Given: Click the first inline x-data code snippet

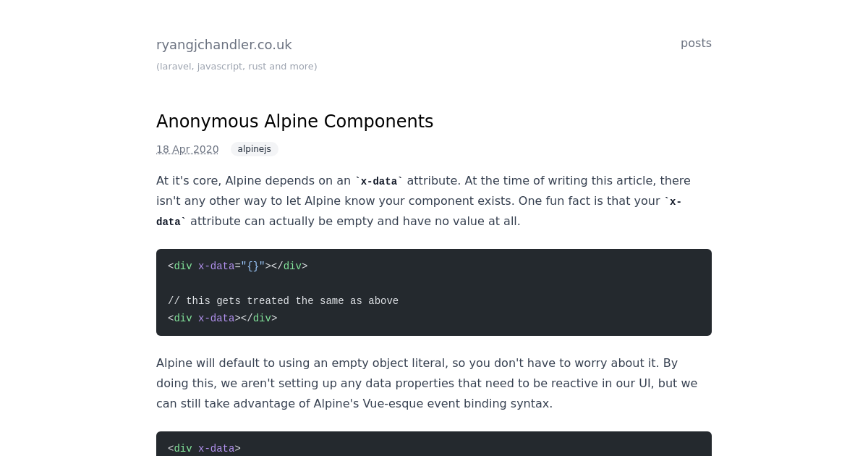Looking at the screenshot, I should click(x=378, y=182).
